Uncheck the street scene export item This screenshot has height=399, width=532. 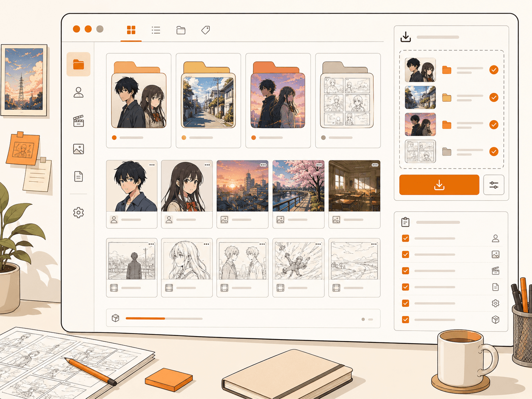click(494, 97)
